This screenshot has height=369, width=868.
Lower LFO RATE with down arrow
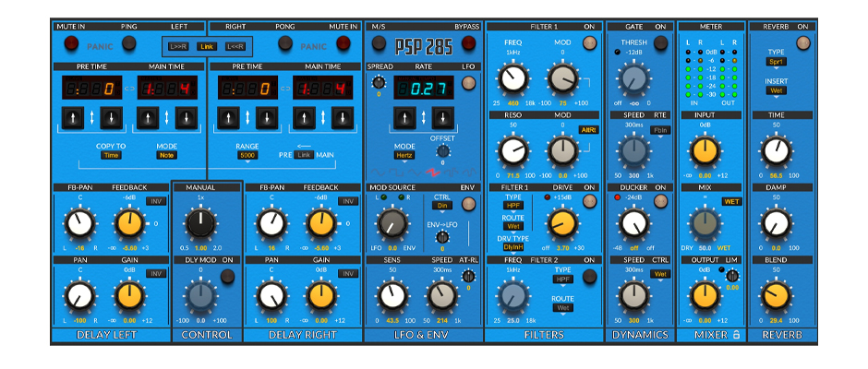[x=443, y=118]
